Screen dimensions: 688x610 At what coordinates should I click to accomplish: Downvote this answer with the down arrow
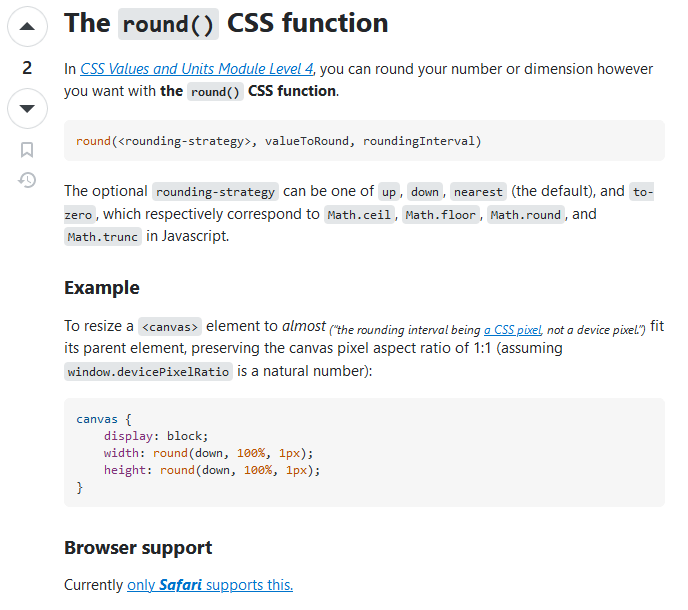[27, 108]
